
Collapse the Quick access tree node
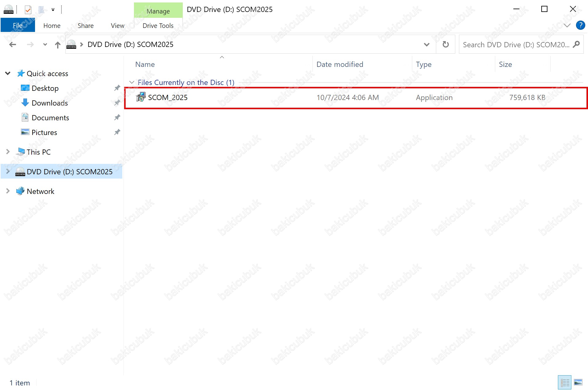[8, 73]
